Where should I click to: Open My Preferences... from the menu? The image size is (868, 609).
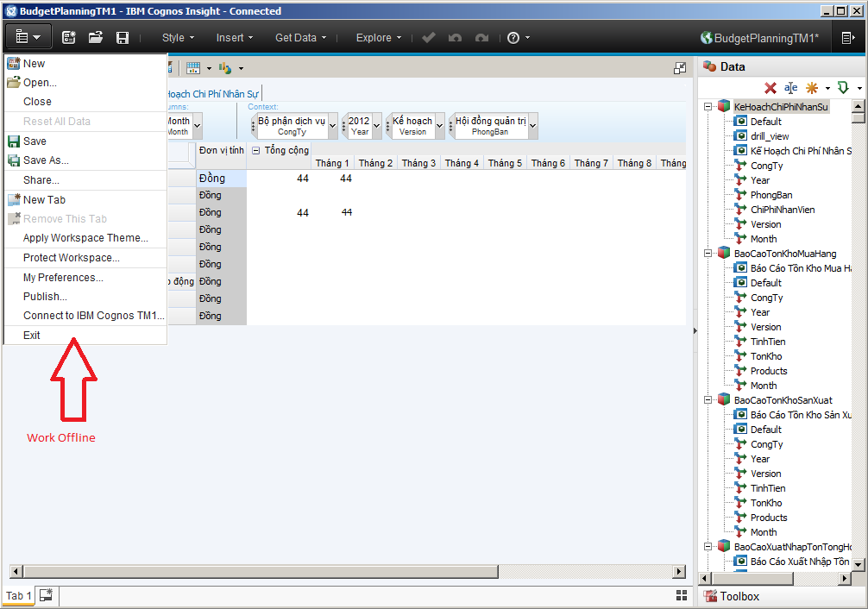(x=85, y=278)
